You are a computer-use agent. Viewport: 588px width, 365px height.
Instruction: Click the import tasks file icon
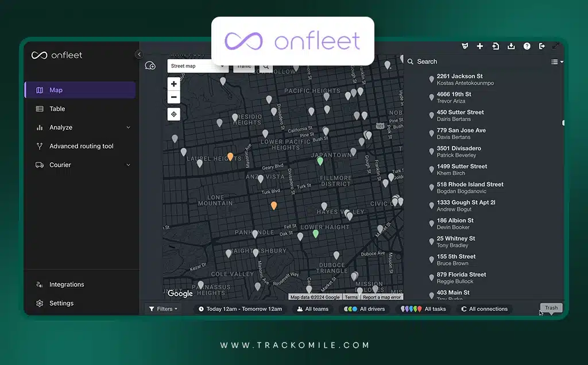(496, 46)
